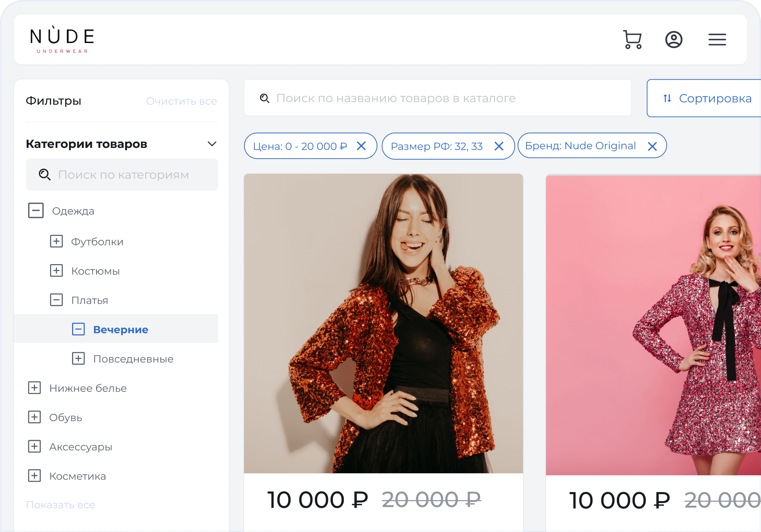Click Показать все link

(x=61, y=505)
